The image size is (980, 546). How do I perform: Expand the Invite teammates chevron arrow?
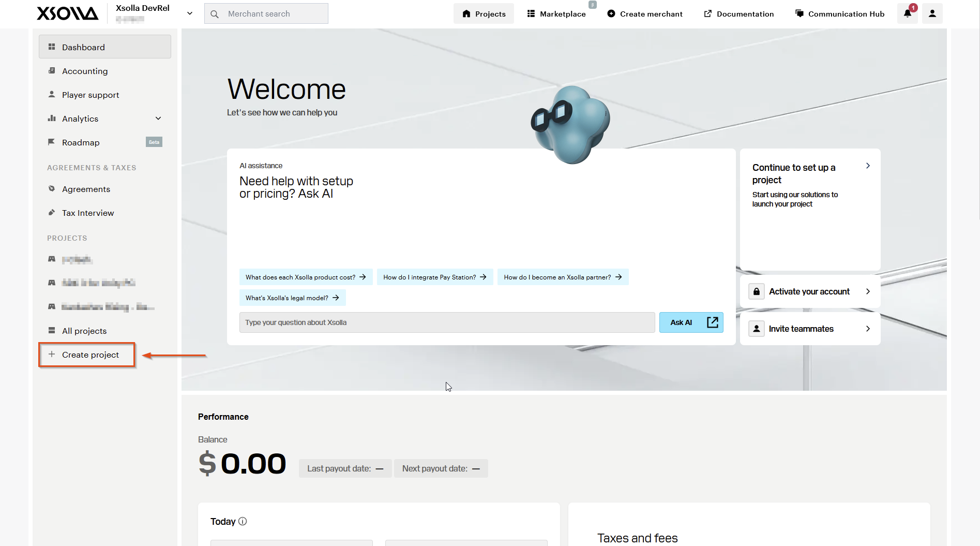point(868,329)
